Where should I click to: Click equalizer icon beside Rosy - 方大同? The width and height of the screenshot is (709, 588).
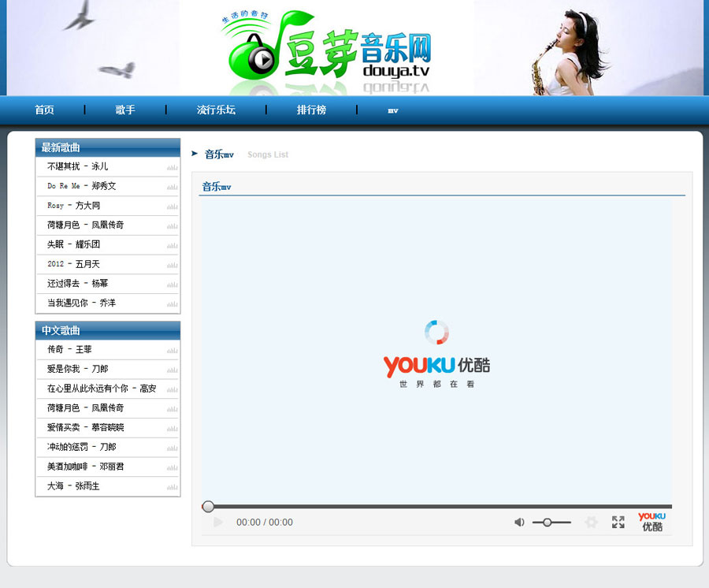[x=173, y=207]
